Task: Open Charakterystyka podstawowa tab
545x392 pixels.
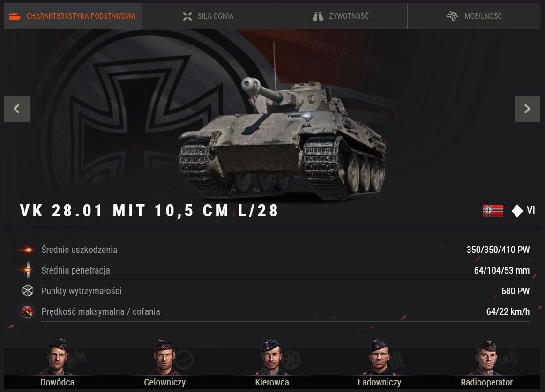Action: [73, 16]
